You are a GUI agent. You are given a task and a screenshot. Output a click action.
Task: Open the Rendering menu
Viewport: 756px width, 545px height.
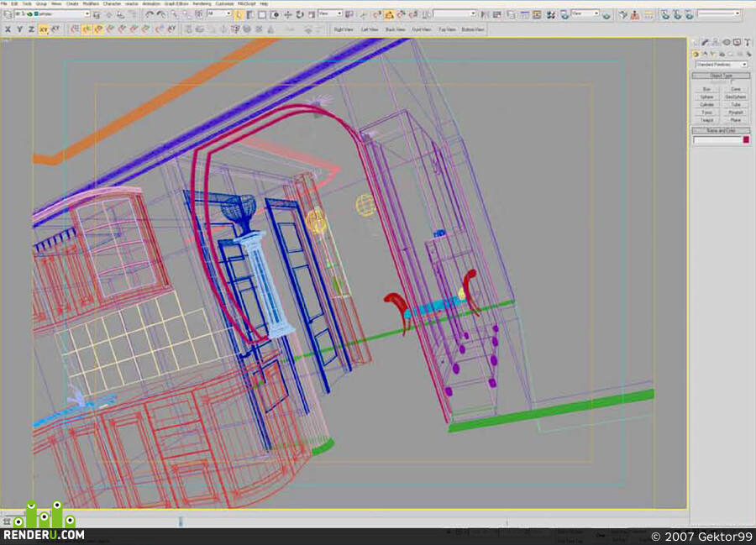[202, 4]
